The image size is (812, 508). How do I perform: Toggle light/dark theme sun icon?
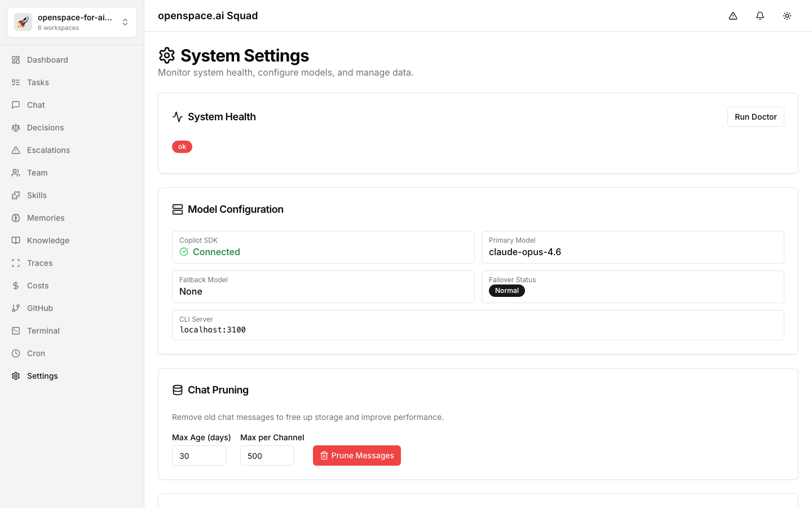click(787, 16)
